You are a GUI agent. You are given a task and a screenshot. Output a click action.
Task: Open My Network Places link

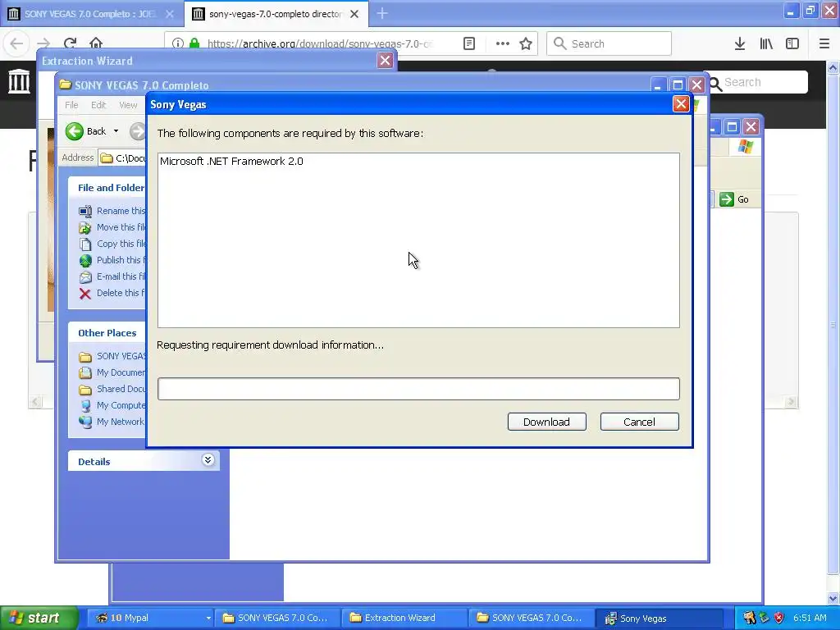pyautogui.click(x=112, y=422)
